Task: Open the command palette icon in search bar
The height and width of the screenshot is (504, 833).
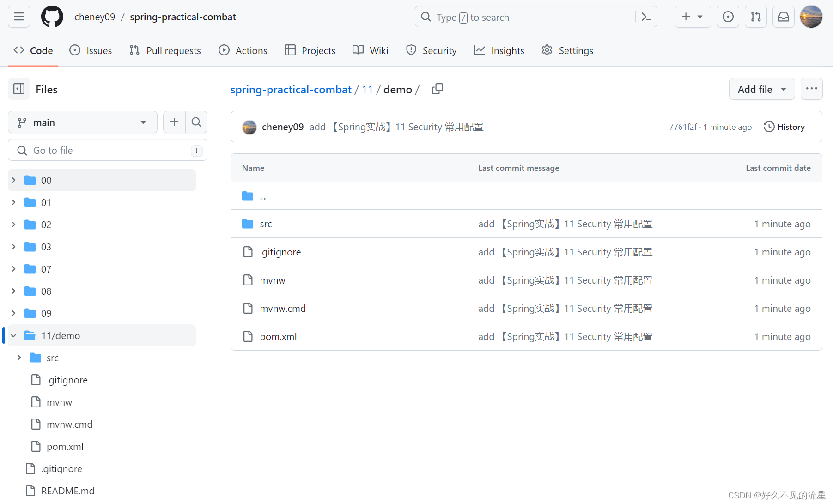Action: 646,17
